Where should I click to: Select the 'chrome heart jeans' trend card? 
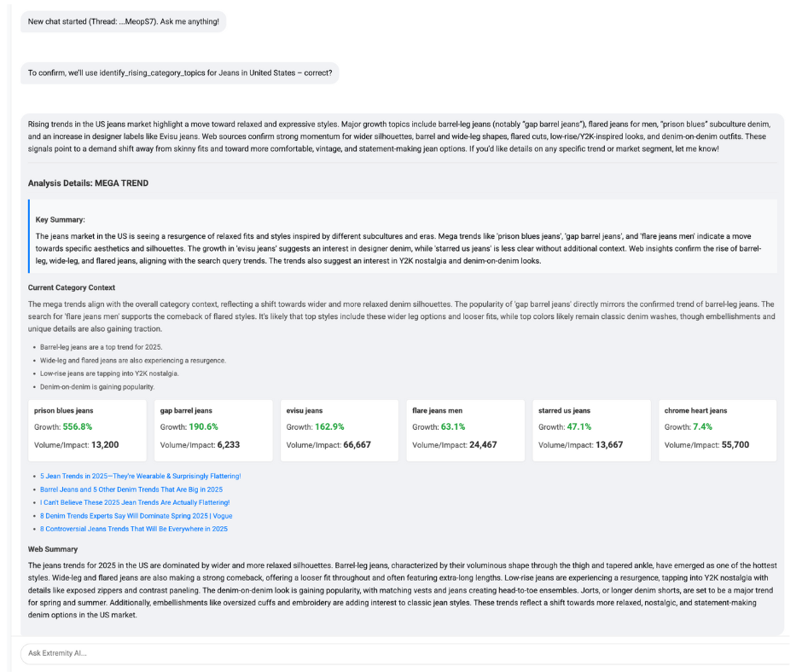718,431
